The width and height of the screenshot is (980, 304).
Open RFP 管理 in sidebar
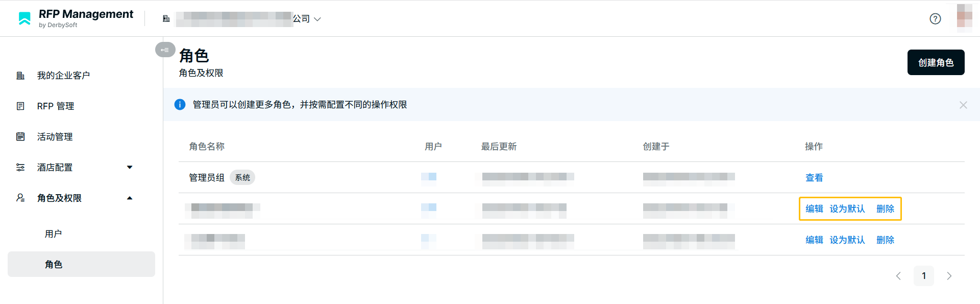[x=56, y=106]
